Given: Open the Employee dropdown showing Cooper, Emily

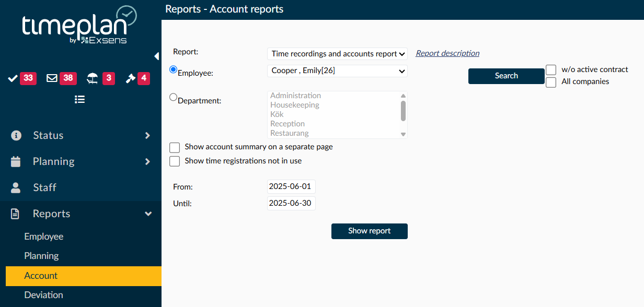Looking at the screenshot, I should [337, 70].
